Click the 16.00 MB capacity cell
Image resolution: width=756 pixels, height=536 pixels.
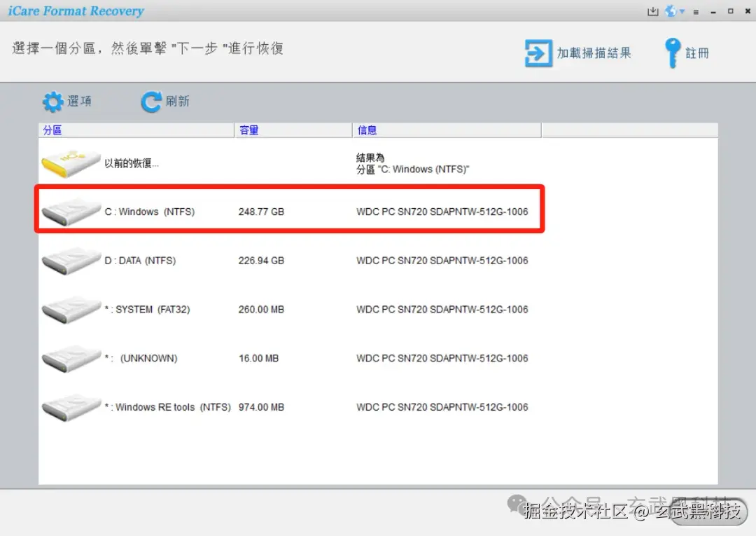(259, 359)
